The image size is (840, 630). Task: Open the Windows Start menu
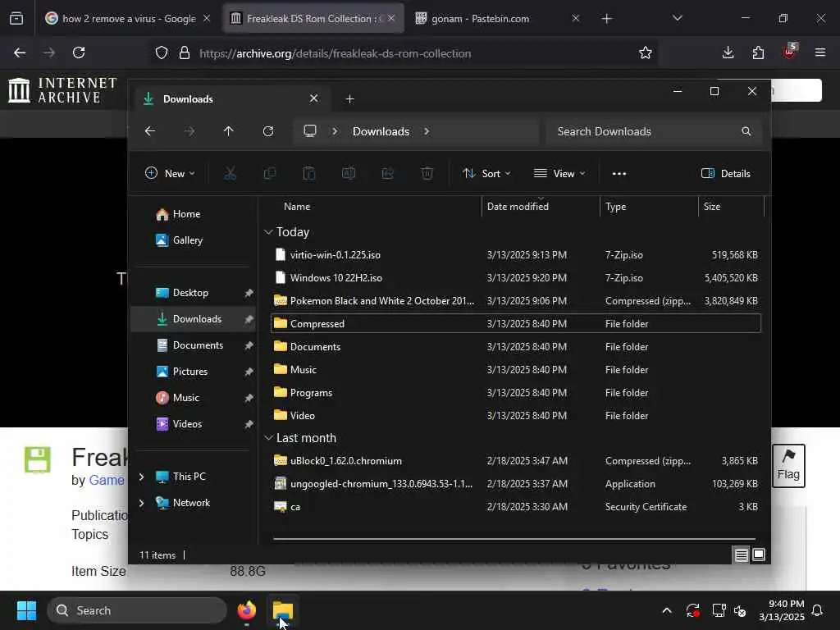(26, 610)
